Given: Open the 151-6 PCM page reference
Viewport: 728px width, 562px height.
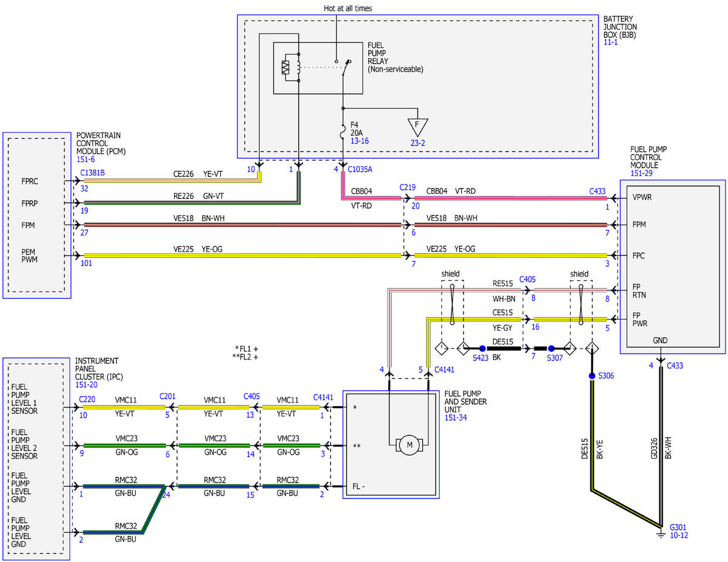Looking at the screenshot, I should tap(86, 158).
